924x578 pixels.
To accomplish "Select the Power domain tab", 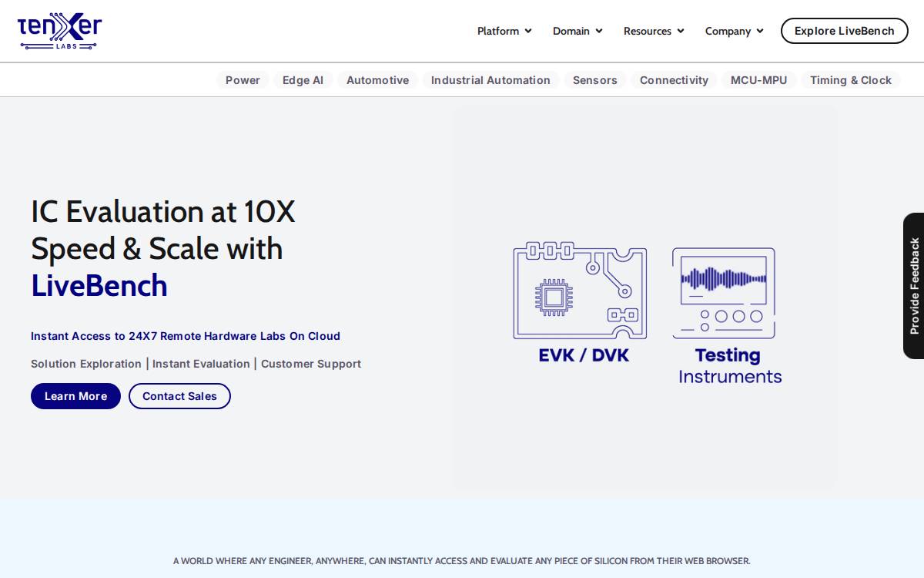I will coord(243,80).
